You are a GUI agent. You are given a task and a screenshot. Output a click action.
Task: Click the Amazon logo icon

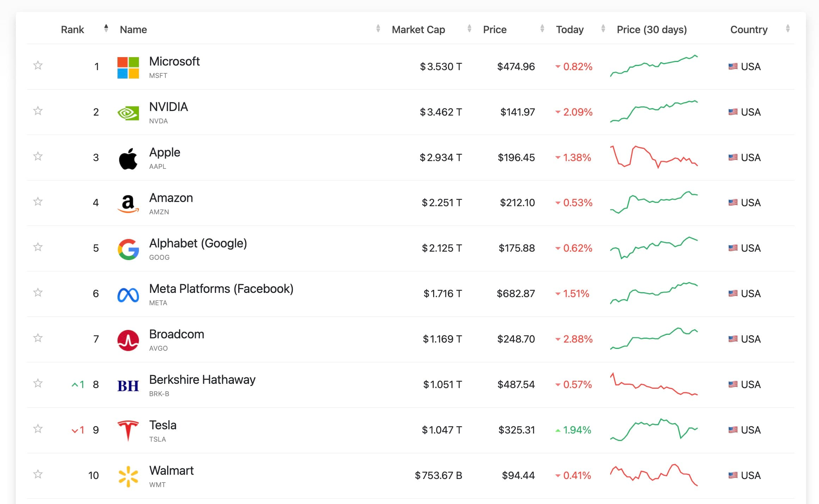pyautogui.click(x=128, y=204)
